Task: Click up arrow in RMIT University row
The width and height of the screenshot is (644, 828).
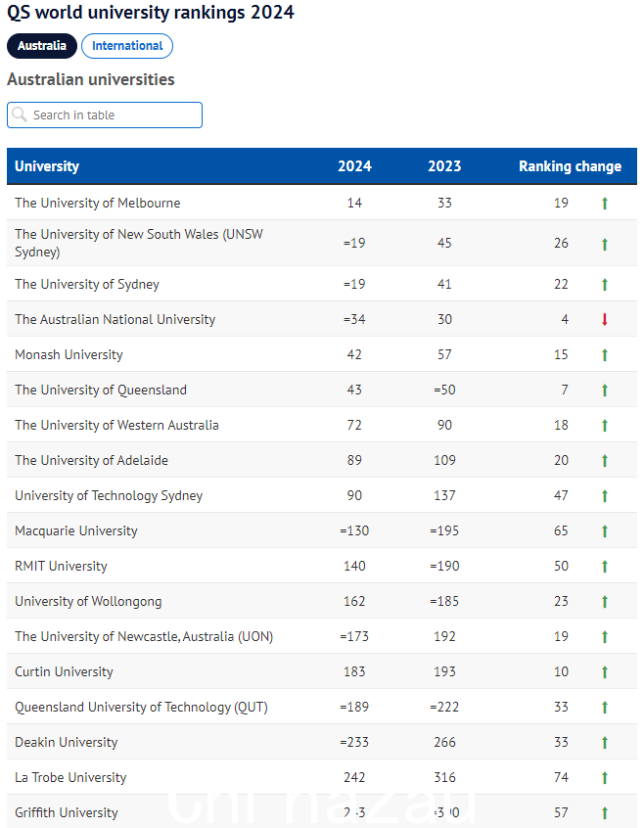Action: pyautogui.click(x=605, y=567)
